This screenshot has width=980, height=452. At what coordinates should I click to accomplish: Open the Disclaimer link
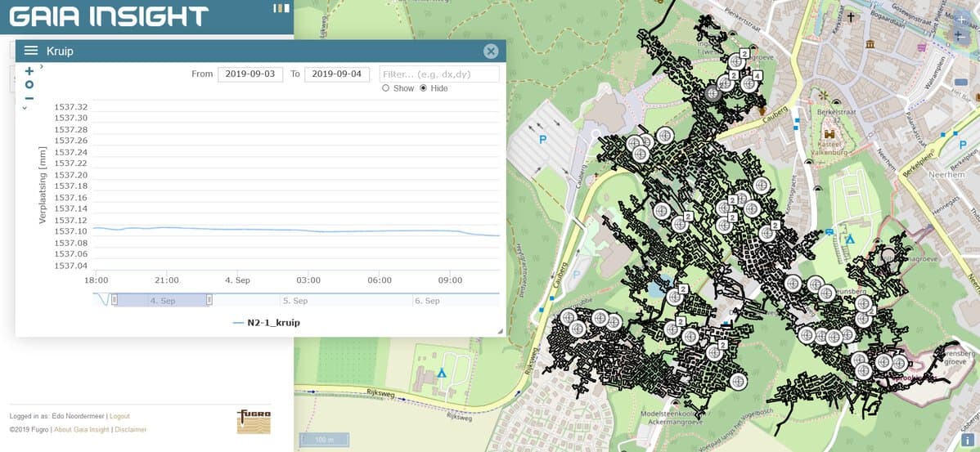(130, 430)
